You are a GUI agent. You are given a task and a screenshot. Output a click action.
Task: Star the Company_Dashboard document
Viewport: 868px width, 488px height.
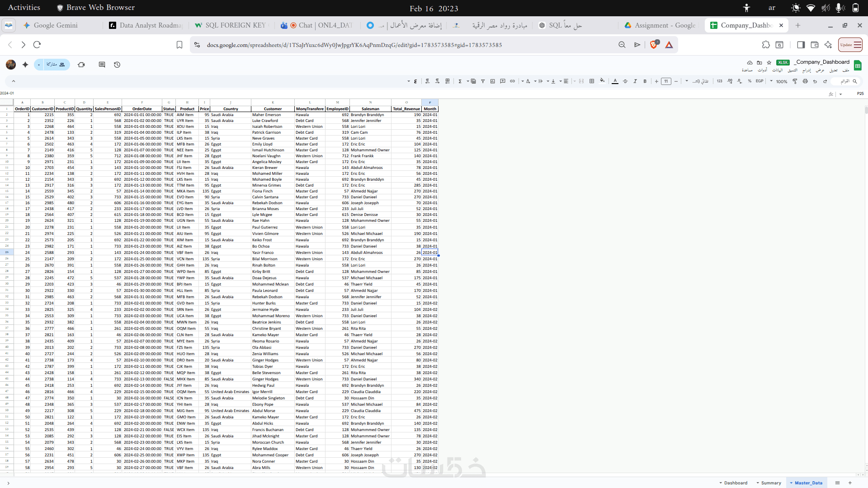(x=769, y=62)
